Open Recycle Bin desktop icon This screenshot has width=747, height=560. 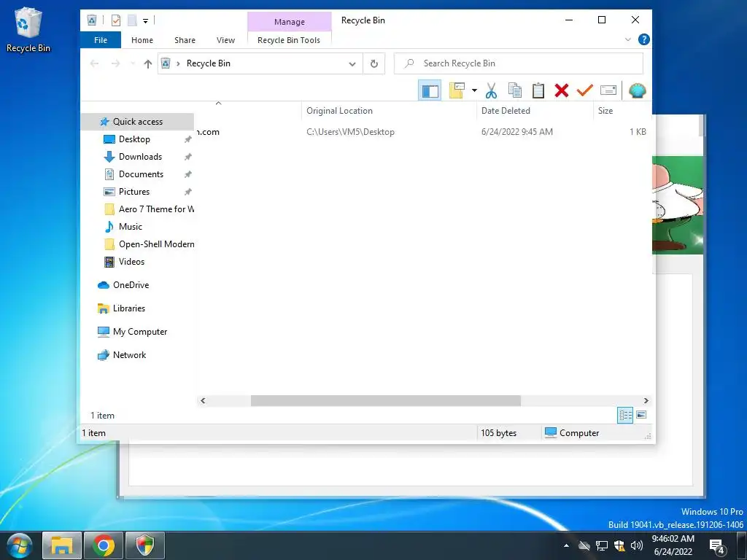pos(28,30)
